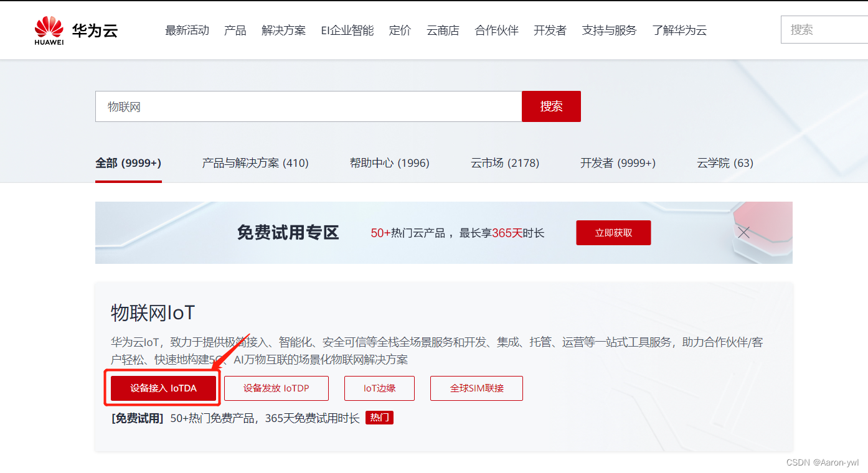Switch to 帮助中心 (1996) tab
The width and height of the screenshot is (868, 473).
coord(390,163)
